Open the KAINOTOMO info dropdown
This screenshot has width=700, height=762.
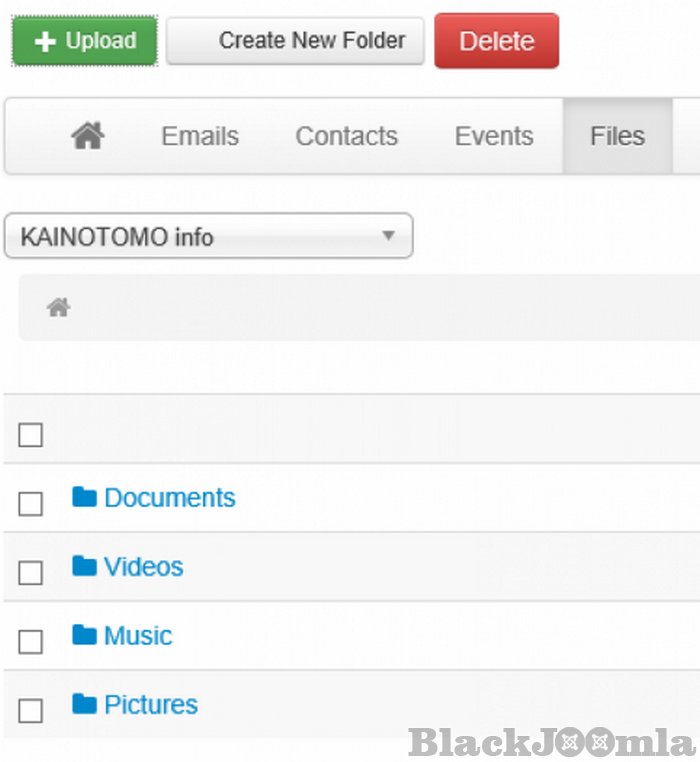click(x=208, y=237)
